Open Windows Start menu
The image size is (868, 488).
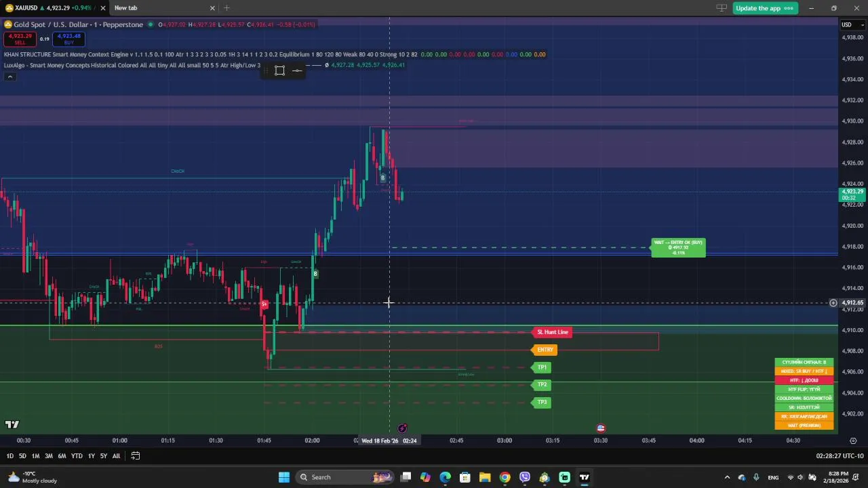tap(284, 477)
